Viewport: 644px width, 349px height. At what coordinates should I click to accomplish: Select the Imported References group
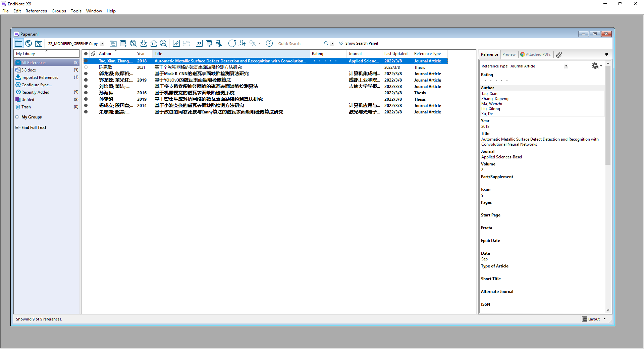click(x=47, y=78)
